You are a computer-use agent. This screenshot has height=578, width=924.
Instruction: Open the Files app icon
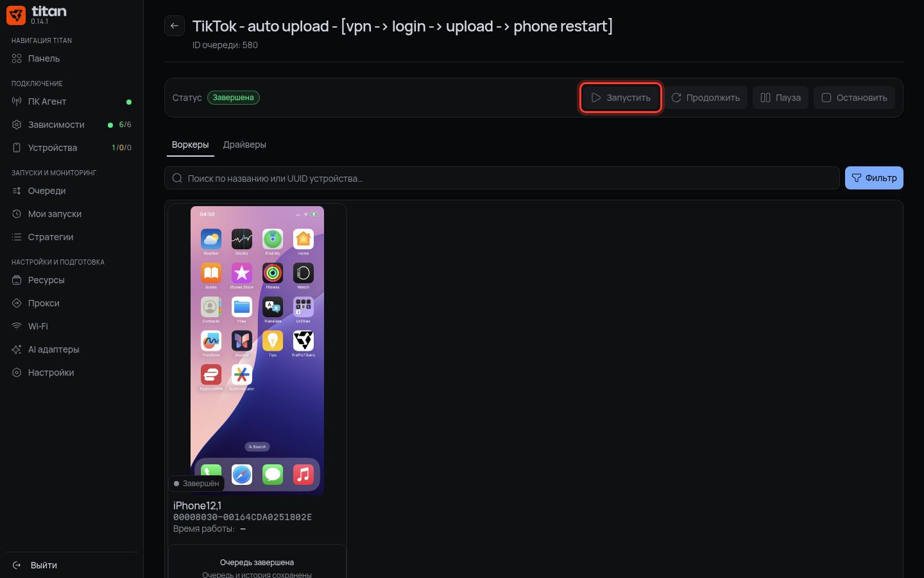pos(242,307)
